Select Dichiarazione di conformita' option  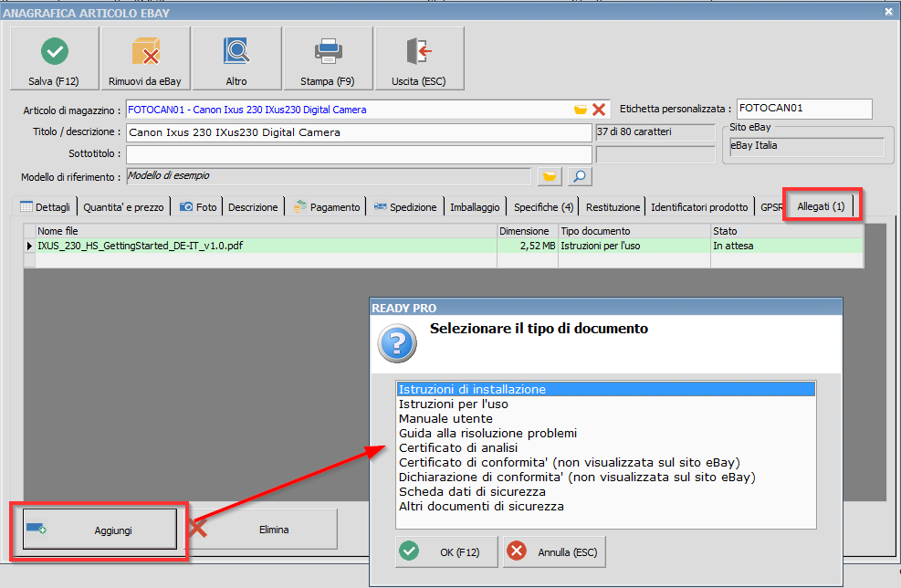pos(605,478)
